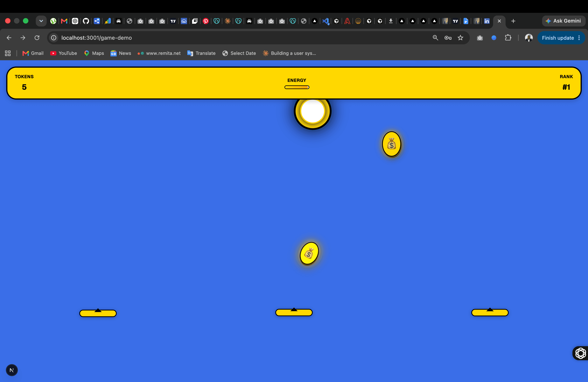Bookmark this page with the star
The height and width of the screenshot is (382, 588).
point(460,38)
